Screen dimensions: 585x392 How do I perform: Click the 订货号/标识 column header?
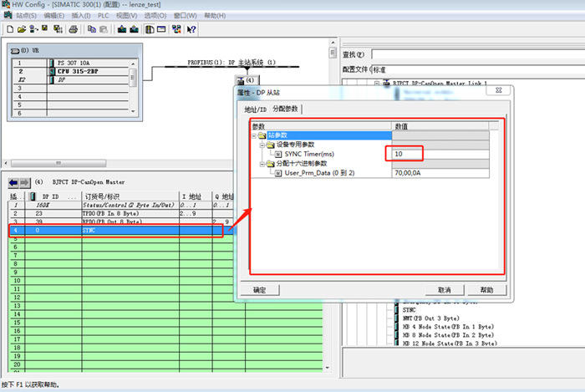click(x=130, y=196)
